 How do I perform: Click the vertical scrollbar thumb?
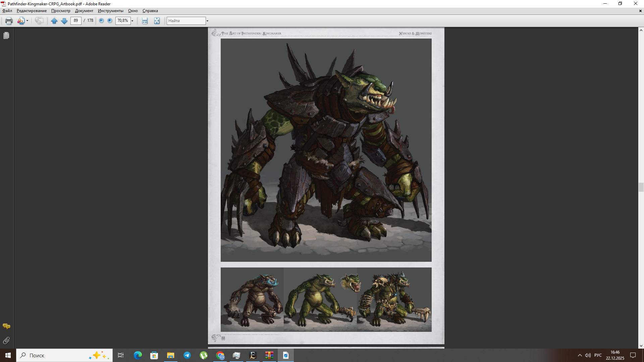(641, 187)
